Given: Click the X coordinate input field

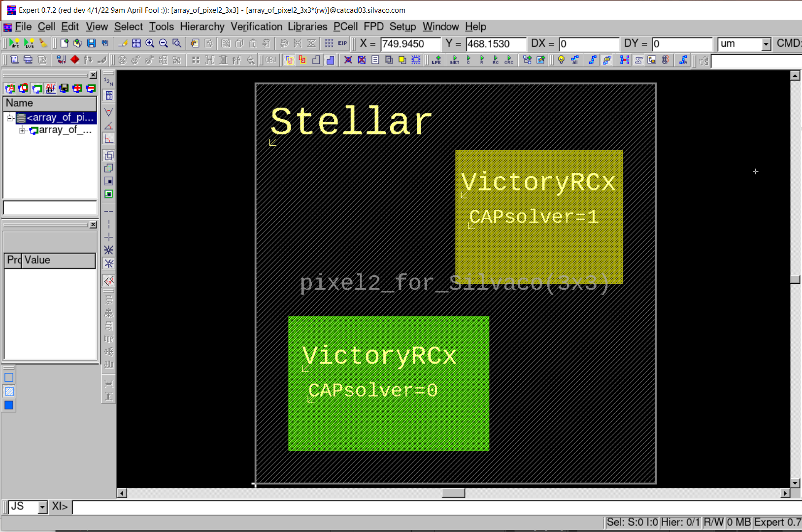Looking at the screenshot, I should tap(410, 44).
